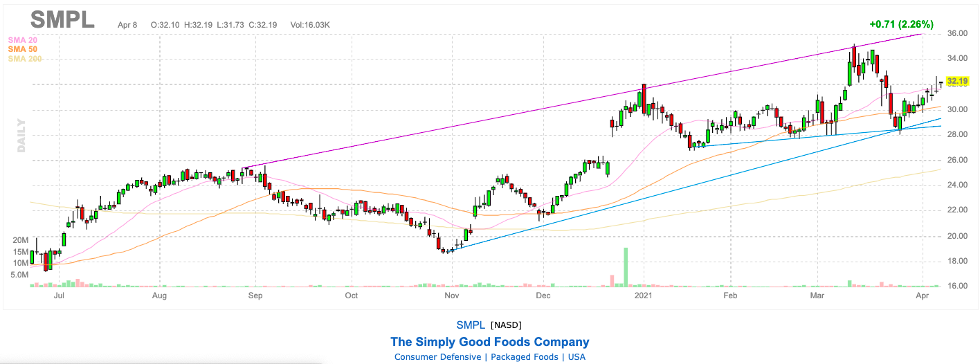The image size is (980, 364).
Task: Click the tall green late-December volume bar
Action: click(625, 266)
